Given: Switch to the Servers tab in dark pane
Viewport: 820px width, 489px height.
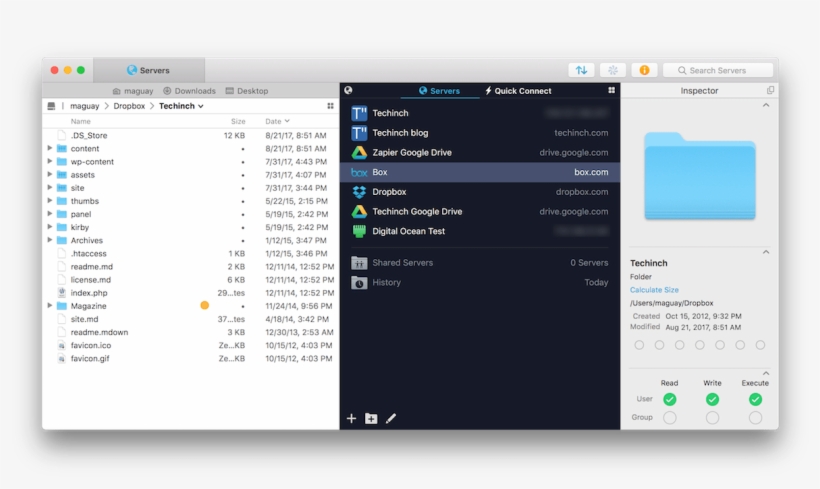Looking at the screenshot, I should (439, 91).
